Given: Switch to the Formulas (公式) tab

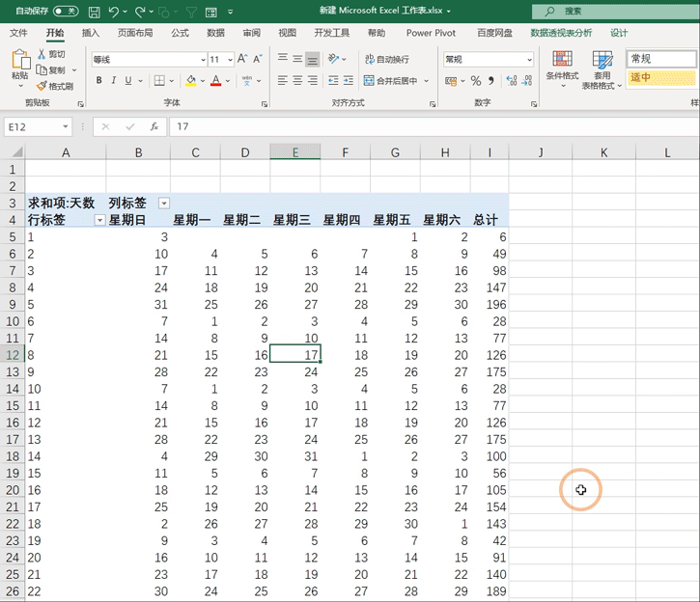Looking at the screenshot, I should click(x=180, y=33).
